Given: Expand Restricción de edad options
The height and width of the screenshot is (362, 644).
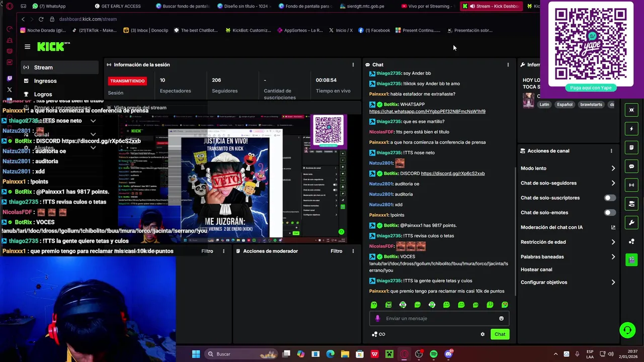Looking at the screenshot, I should coord(613,242).
